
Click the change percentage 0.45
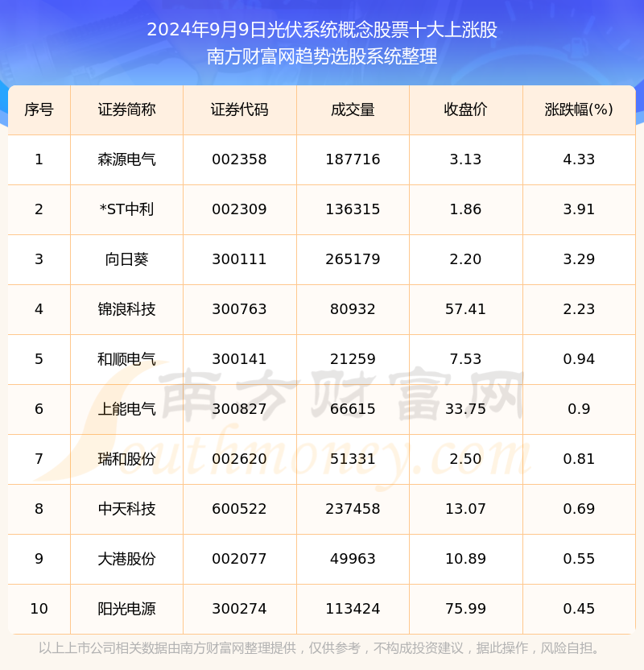click(x=579, y=609)
